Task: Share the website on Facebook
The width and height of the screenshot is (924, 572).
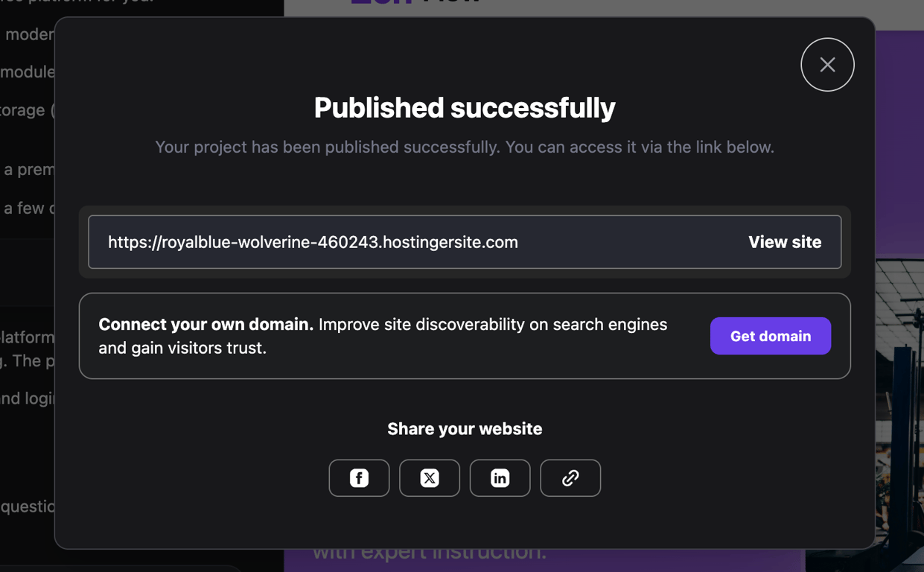Action: 359,478
